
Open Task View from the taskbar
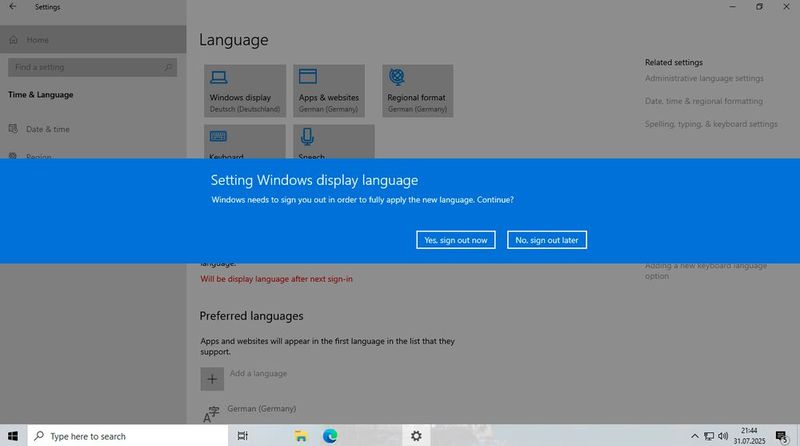[x=243, y=436]
